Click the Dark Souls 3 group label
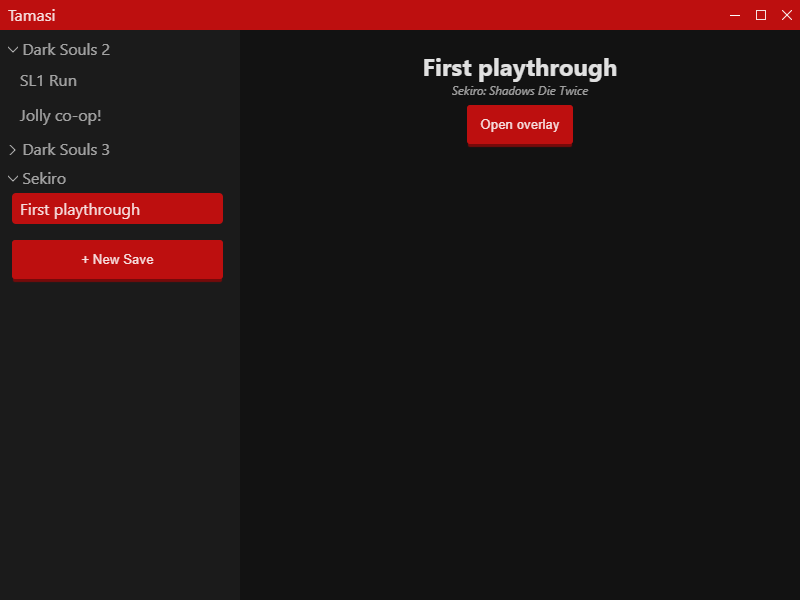This screenshot has height=600, width=800. click(66, 149)
